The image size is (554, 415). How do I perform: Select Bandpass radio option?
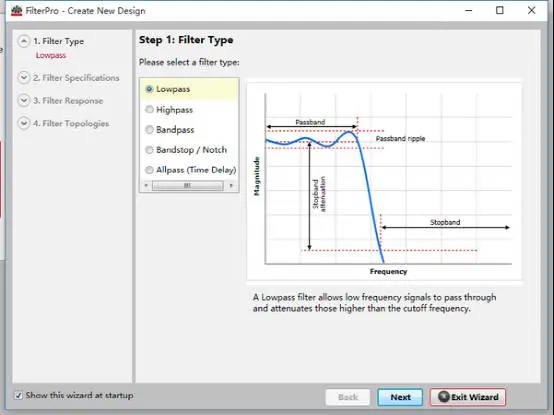pyautogui.click(x=149, y=130)
